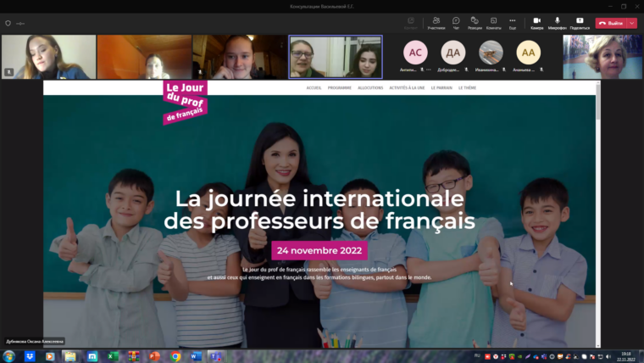
Task: Open the meeting Chat panel
Action: pos(456,22)
